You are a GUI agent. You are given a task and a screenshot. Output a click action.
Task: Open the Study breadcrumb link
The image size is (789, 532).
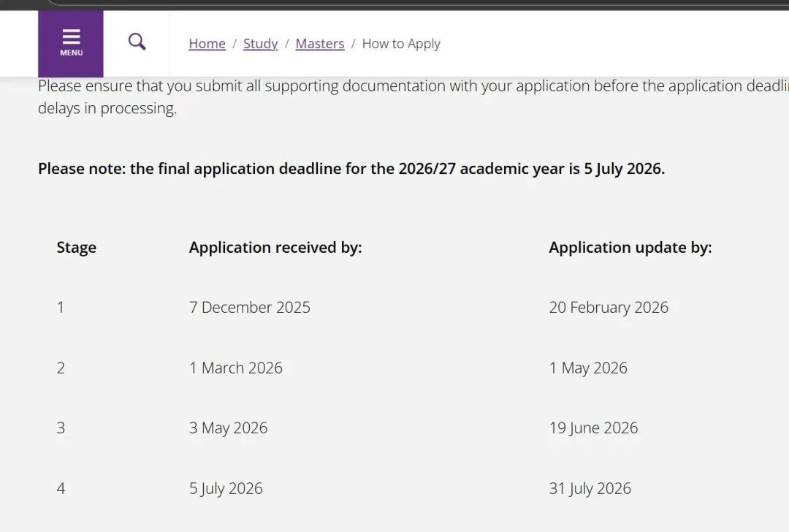tap(260, 44)
